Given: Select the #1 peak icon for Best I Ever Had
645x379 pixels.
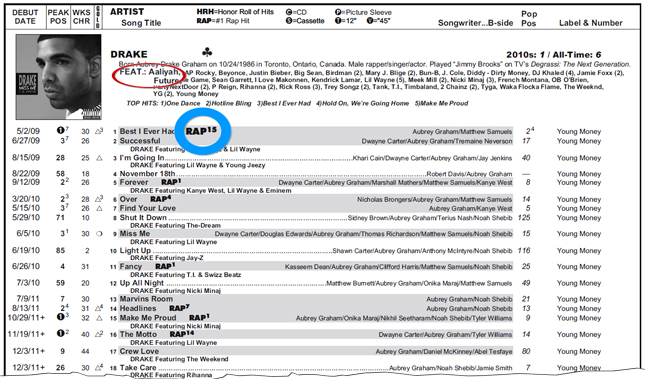Looking at the screenshot, I should coord(60,130).
